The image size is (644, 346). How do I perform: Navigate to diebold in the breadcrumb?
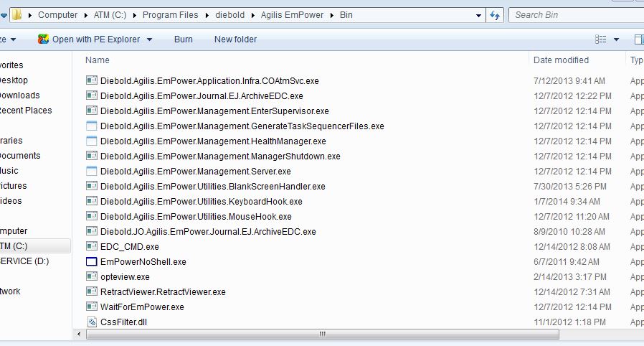(230, 15)
